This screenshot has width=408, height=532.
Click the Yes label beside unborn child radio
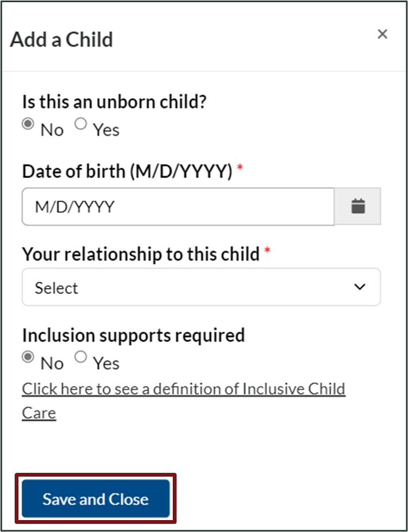click(x=106, y=130)
